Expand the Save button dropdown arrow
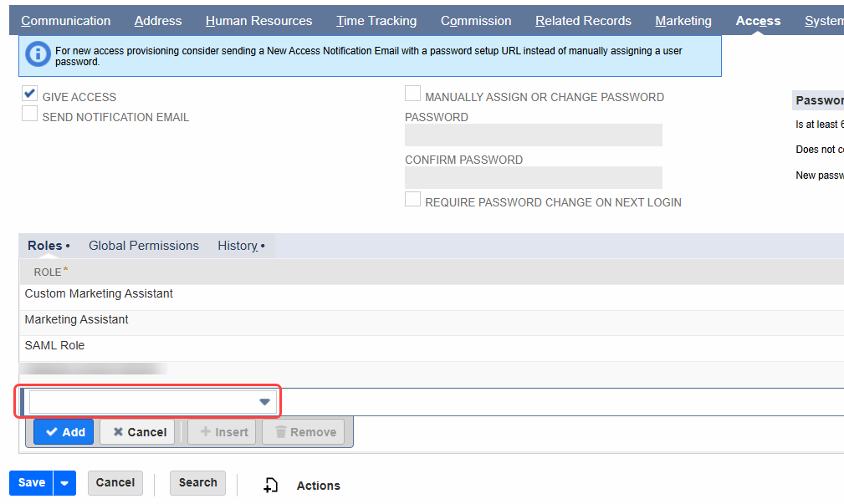 click(65, 483)
